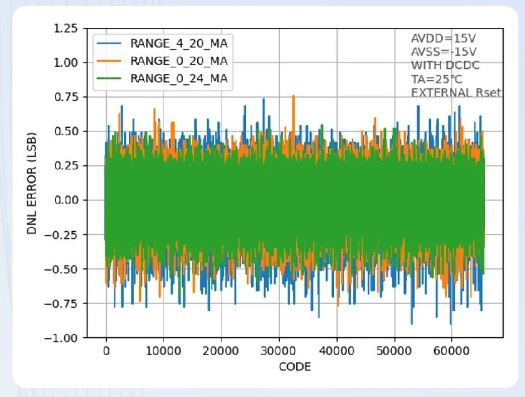
Task: Click the CODE x-axis title
Action: pyautogui.click(x=295, y=367)
